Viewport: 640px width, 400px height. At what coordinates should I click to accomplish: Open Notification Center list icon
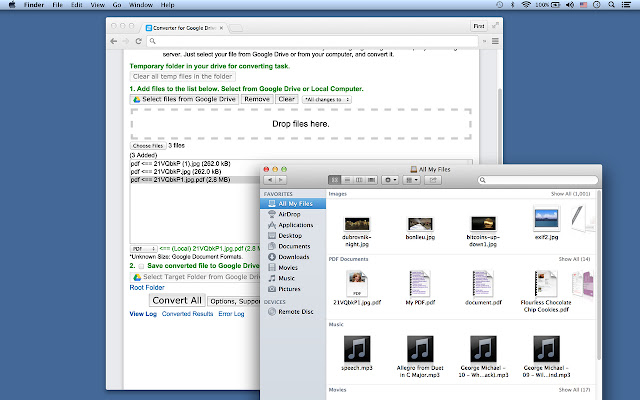[626, 5]
